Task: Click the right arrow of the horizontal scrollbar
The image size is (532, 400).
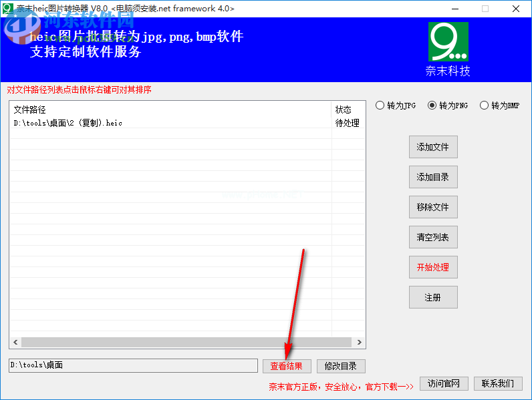Action: pyautogui.click(x=360, y=343)
